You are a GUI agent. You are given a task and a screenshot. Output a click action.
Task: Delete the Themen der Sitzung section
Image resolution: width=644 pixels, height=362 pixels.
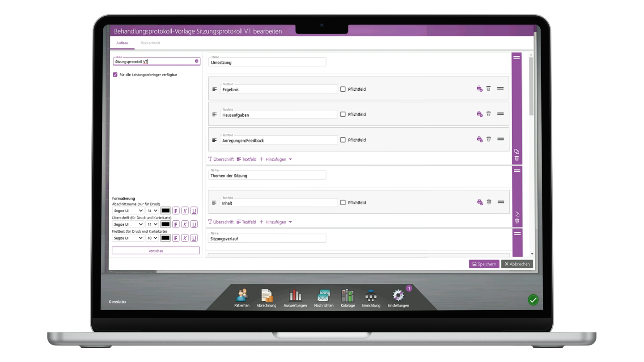(x=517, y=221)
